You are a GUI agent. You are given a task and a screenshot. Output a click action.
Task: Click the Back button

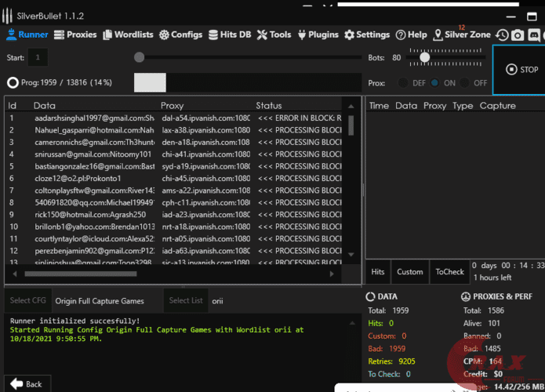pyautogui.click(x=27, y=384)
